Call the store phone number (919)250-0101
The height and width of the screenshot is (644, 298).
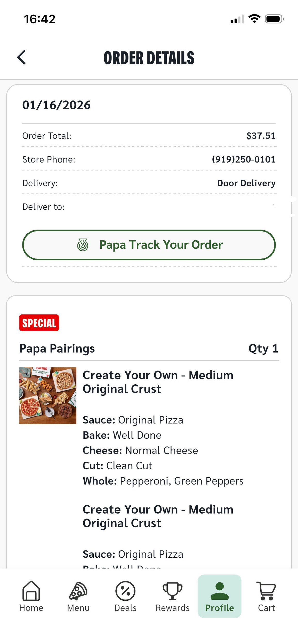point(244,159)
